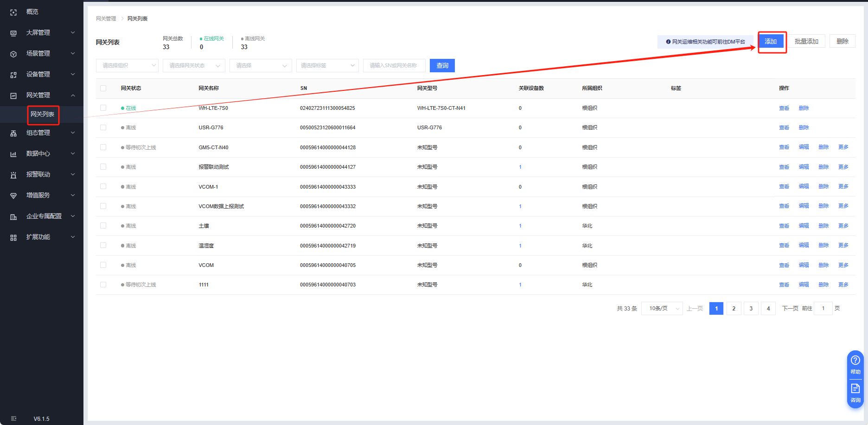Viewport: 868px width, 425px height.
Task: Click the 设备管理 sidebar icon
Action: click(13, 75)
